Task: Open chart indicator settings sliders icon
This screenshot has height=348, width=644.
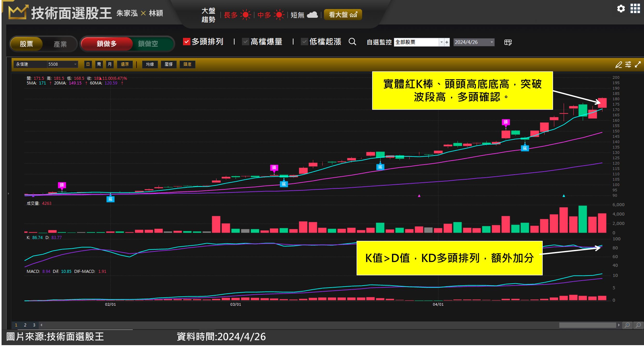Action: click(628, 64)
